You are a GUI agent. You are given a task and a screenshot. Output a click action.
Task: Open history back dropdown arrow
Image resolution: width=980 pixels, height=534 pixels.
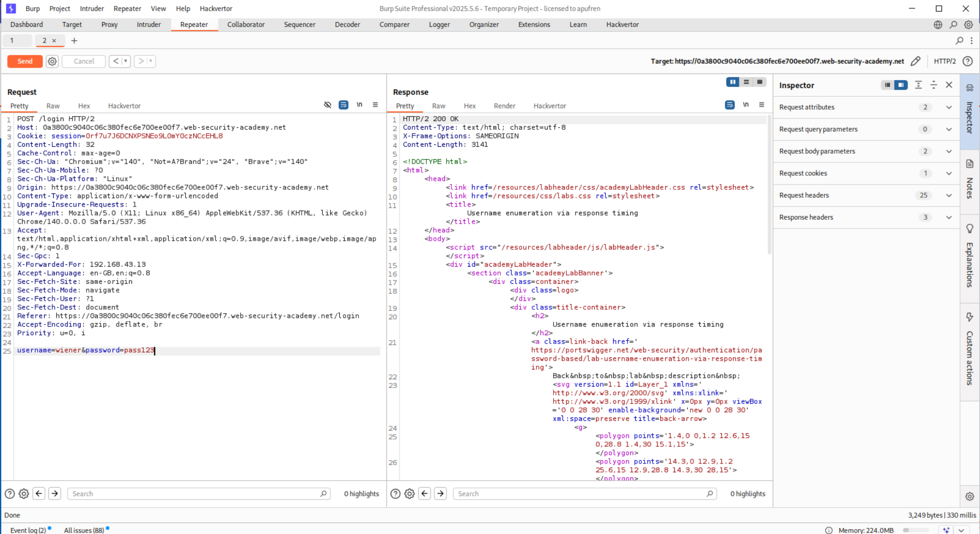point(126,61)
